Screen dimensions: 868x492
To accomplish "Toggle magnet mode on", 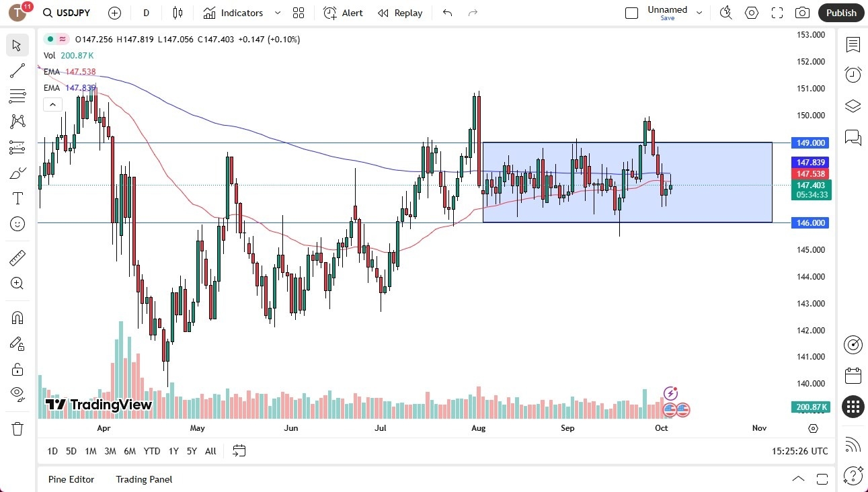I will click(17, 317).
